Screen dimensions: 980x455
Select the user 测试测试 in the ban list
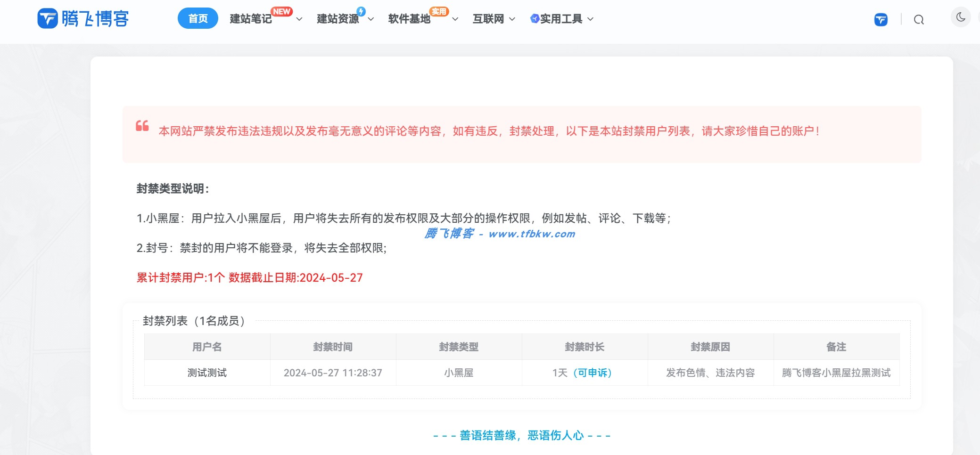click(206, 373)
